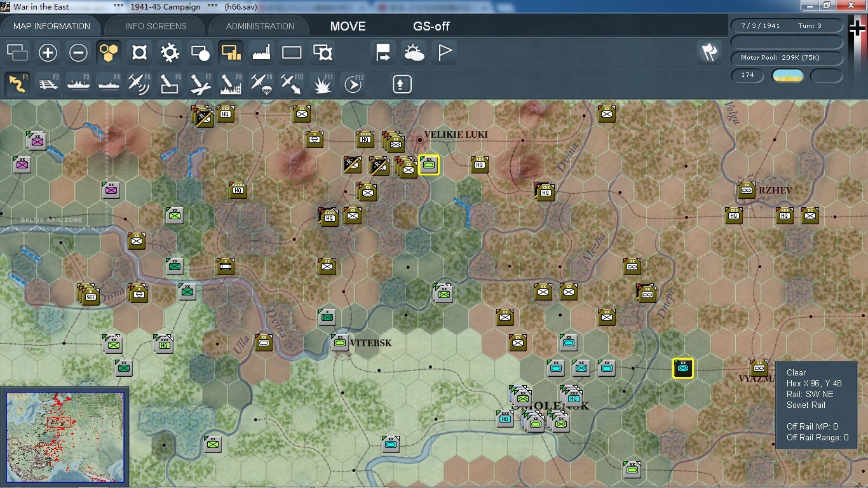Zoom out with the minus icon
The width and height of the screenshot is (868, 488).
click(78, 53)
